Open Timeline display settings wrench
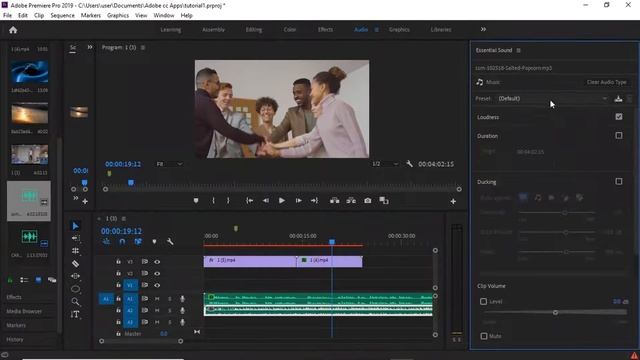640x360 pixels. coord(170,242)
